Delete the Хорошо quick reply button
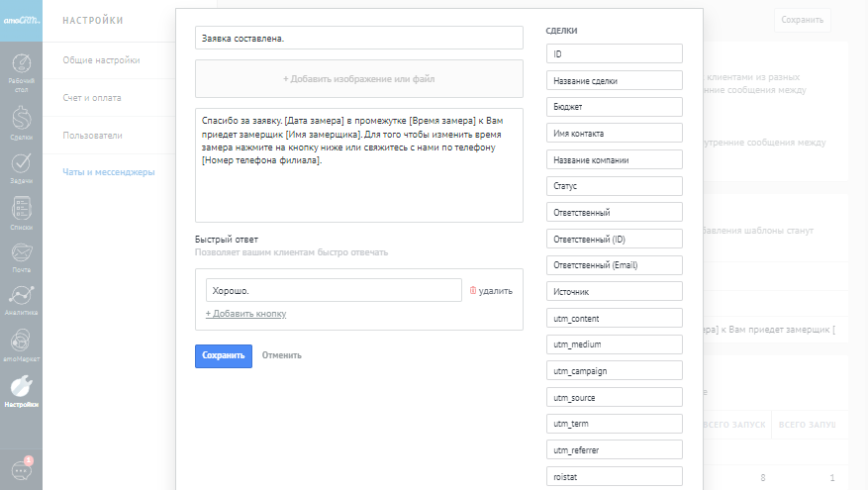868x490 pixels. tap(491, 291)
